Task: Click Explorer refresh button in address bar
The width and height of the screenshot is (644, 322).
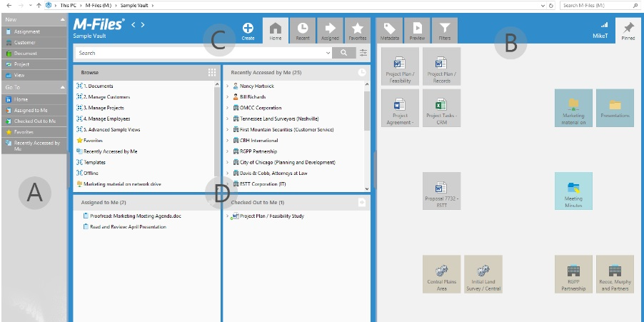Action: (551, 5)
